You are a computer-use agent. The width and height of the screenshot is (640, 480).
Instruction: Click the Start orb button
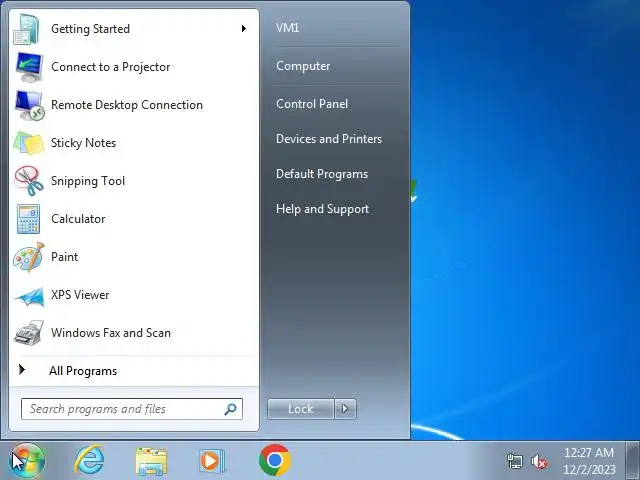[27, 461]
